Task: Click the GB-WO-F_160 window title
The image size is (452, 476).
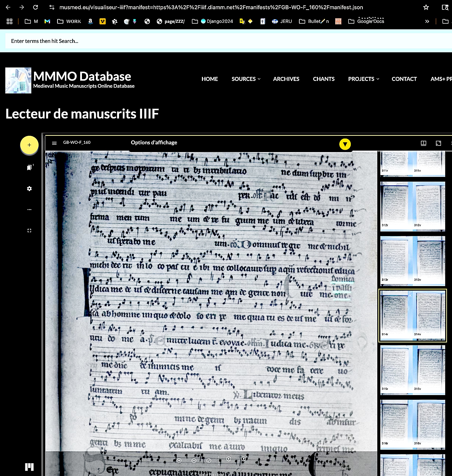Action: tap(77, 142)
